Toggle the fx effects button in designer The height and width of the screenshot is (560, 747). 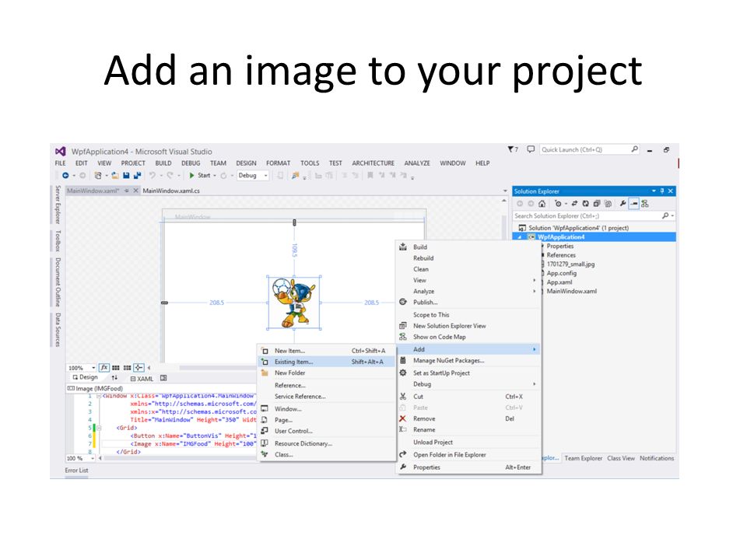click(103, 368)
